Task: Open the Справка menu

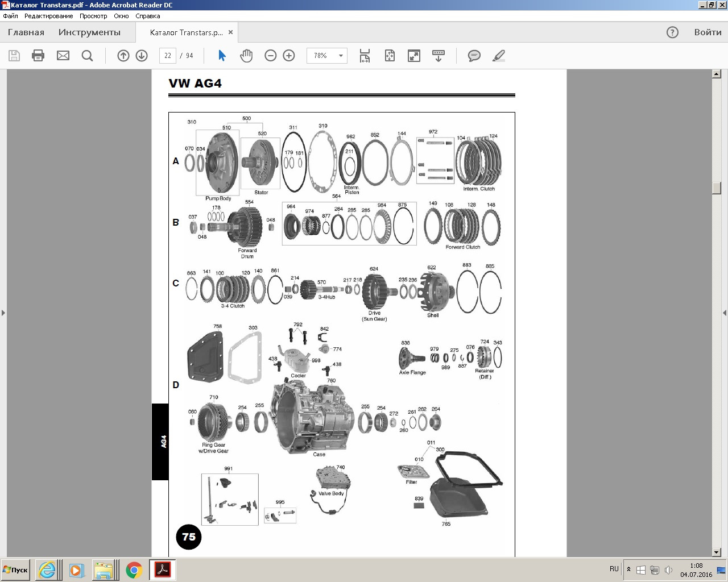Action: (x=148, y=16)
